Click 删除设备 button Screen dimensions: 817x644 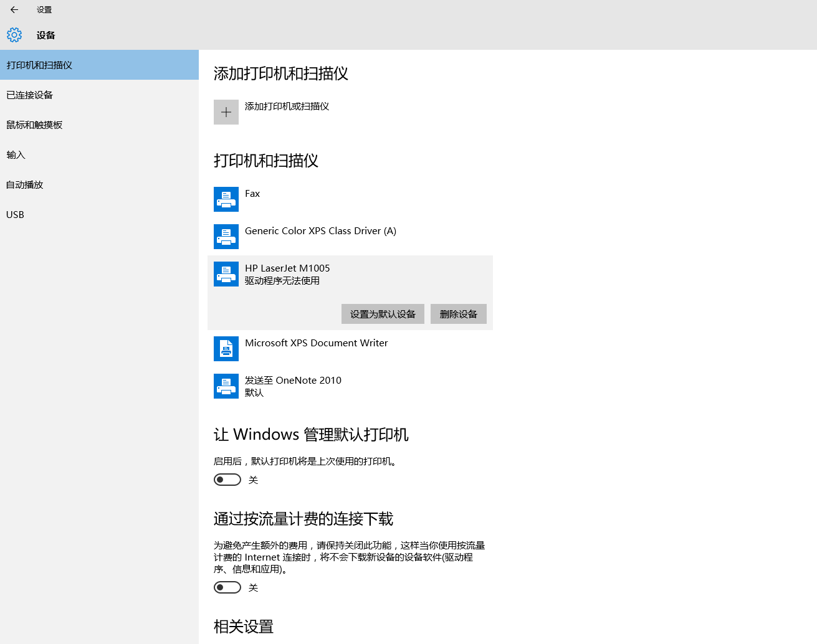[x=459, y=314]
